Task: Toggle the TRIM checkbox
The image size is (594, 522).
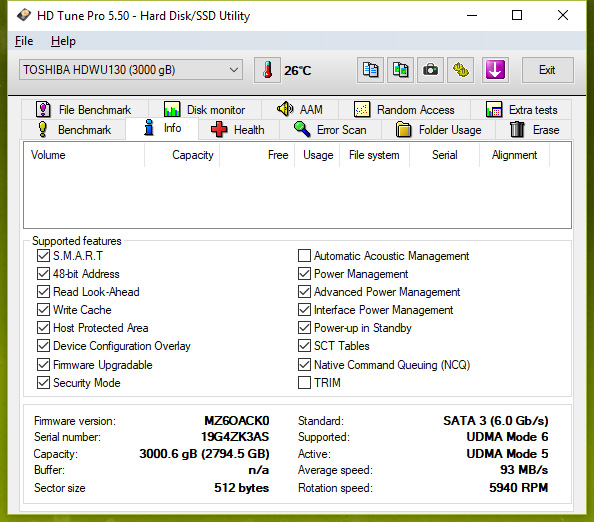Action: 304,383
